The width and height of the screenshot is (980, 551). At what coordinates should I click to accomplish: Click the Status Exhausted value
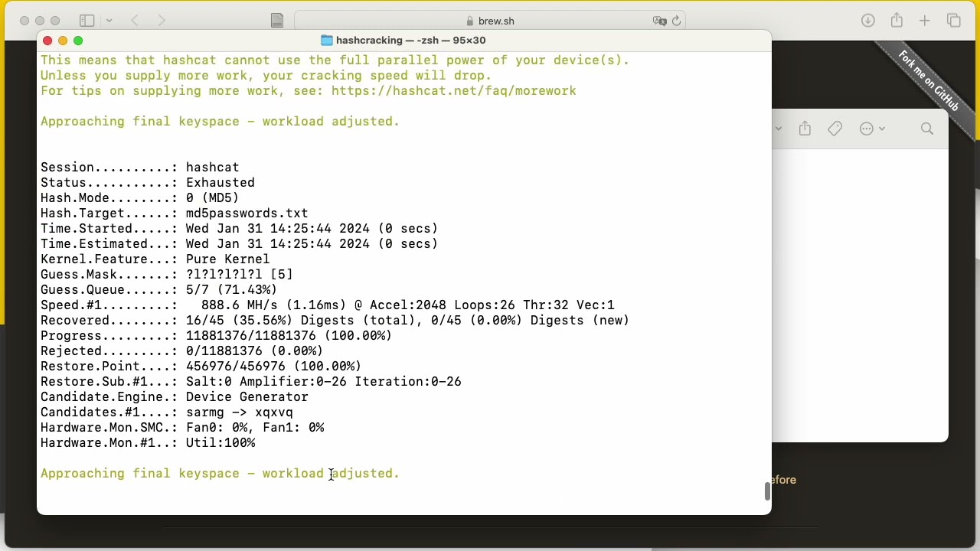pyautogui.click(x=220, y=183)
